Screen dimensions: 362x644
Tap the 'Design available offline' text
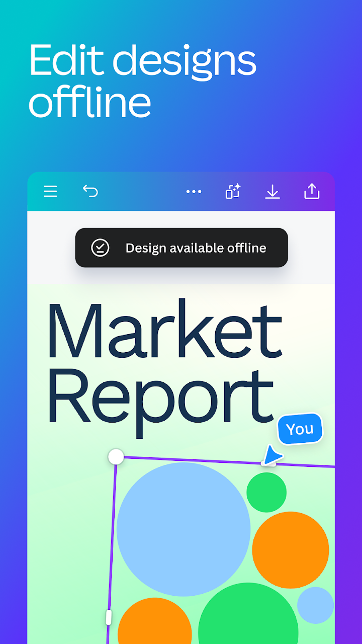pos(196,248)
